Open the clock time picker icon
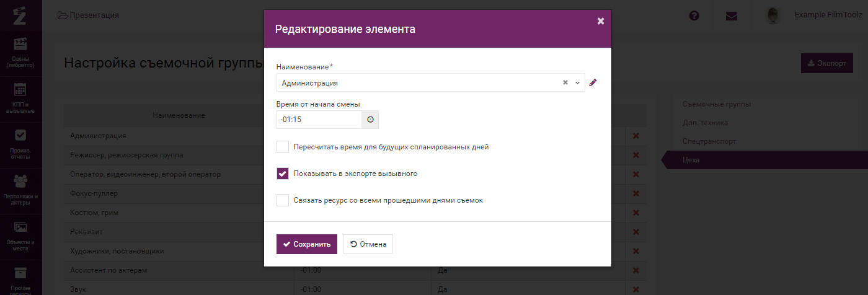The image size is (868, 295). (x=370, y=120)
